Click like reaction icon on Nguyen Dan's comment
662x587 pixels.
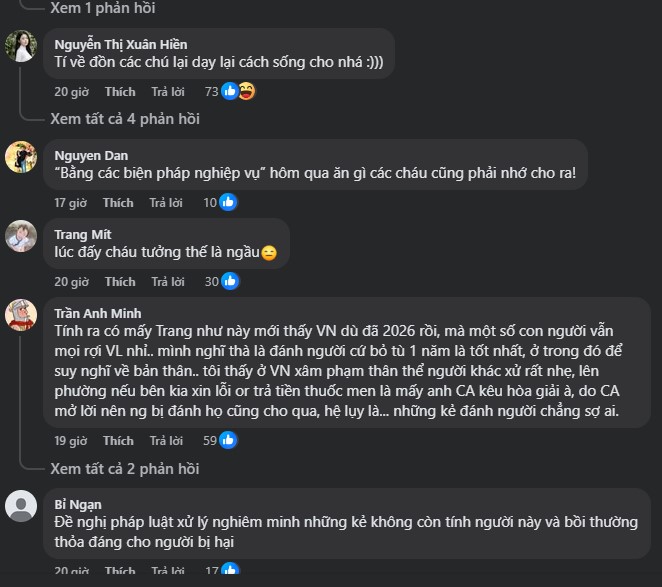coord(228,203)
